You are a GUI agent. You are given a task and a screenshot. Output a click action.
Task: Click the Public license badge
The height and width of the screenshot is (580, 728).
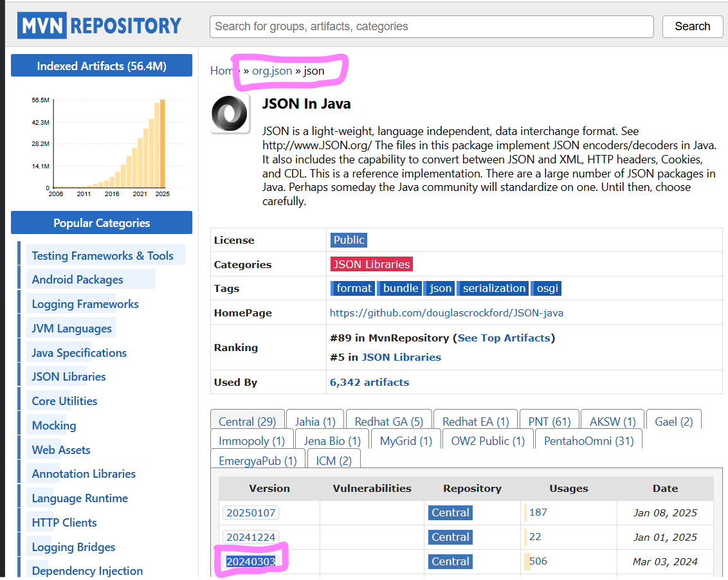[x=349, y=240]
